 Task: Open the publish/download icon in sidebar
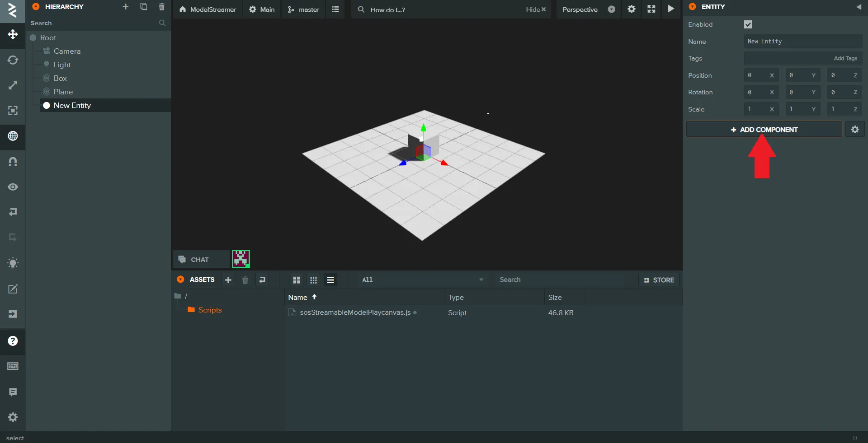point(13,314)
